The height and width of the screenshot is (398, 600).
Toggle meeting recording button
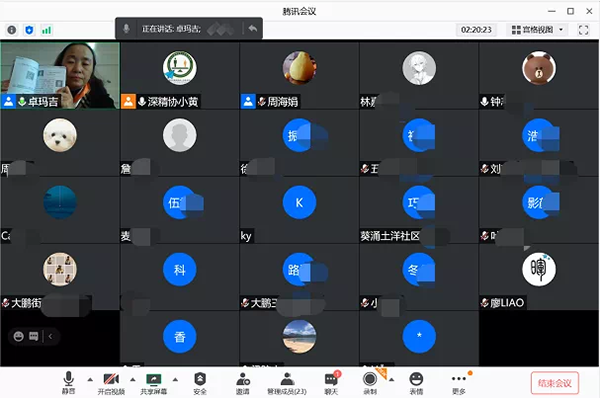370,383
